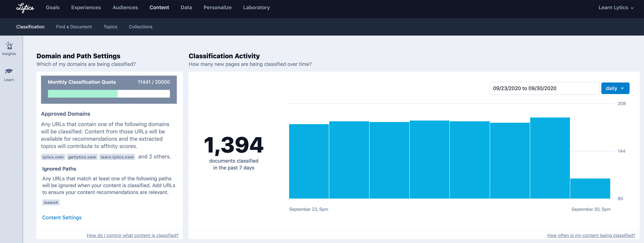Viewport: 644px width, 243px height.
Task: Click the 208 y-axis label
Action: [x=621, y=103]
